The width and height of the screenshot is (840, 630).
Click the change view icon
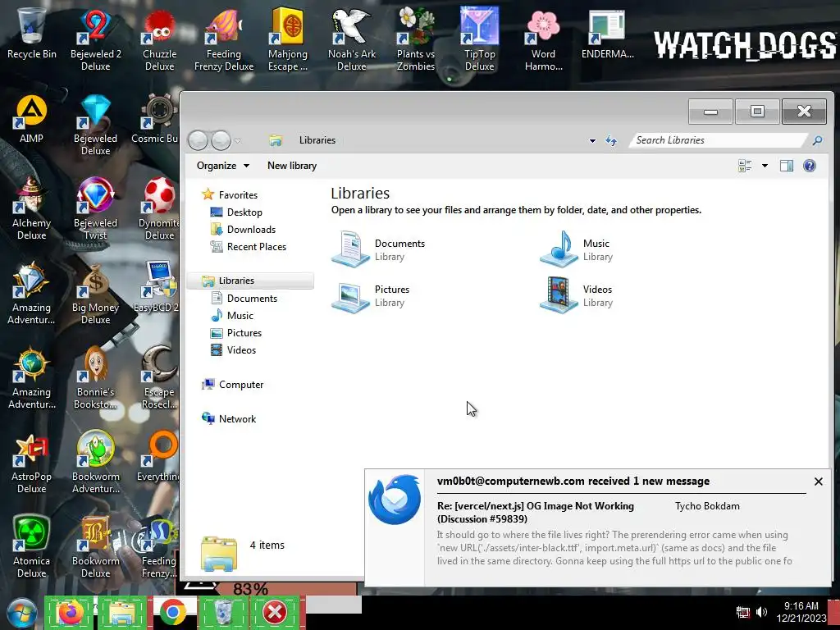click(x=745, y=166)
